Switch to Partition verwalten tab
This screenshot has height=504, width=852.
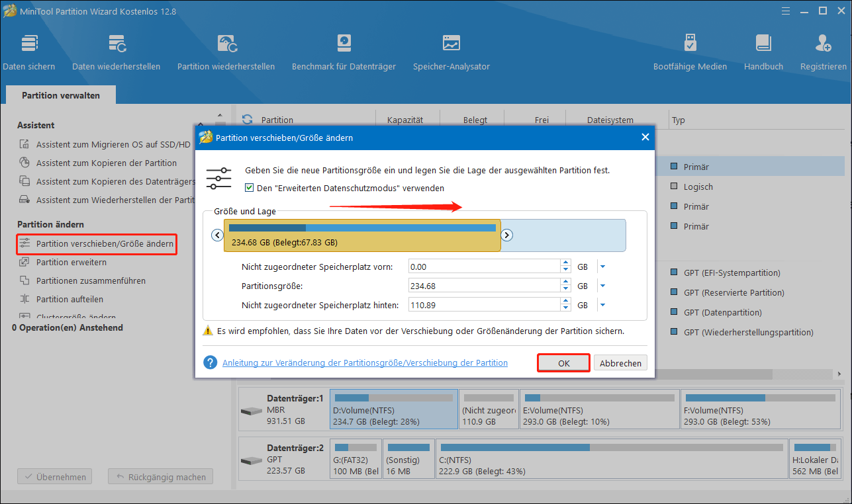coord(61,95)
